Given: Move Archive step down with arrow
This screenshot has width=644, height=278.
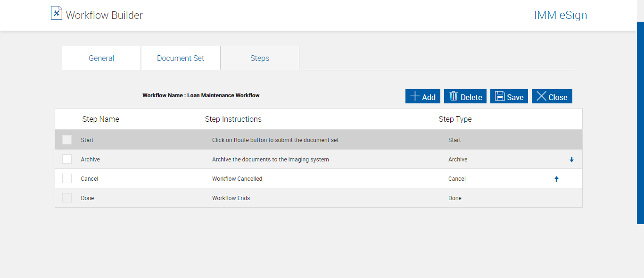Looking at the screenshot, I should 571,160.
